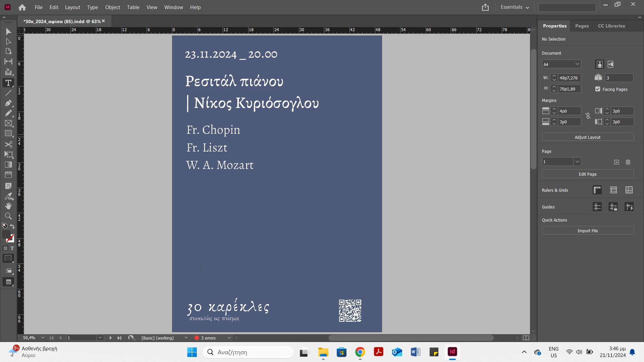Toggle the Facing Pages checkbox

click(x=598, y=89)
